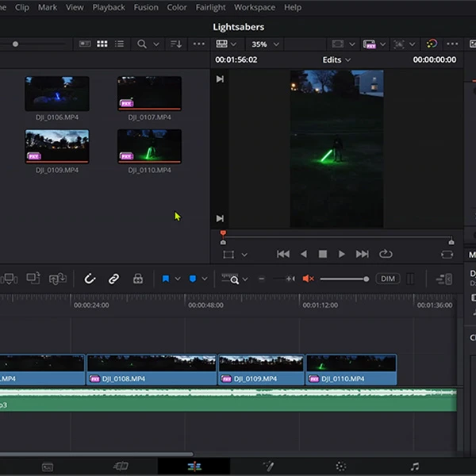Enable loop playback icon
Screen dimensions: 476x476
tap(386, 254)
